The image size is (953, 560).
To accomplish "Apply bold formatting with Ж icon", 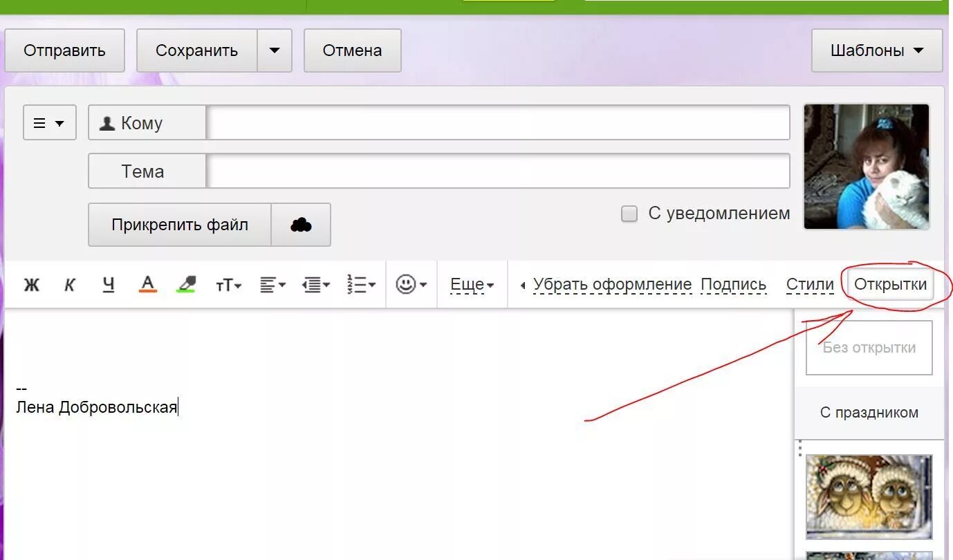I will pyautogui.click(x=32, y=285).
